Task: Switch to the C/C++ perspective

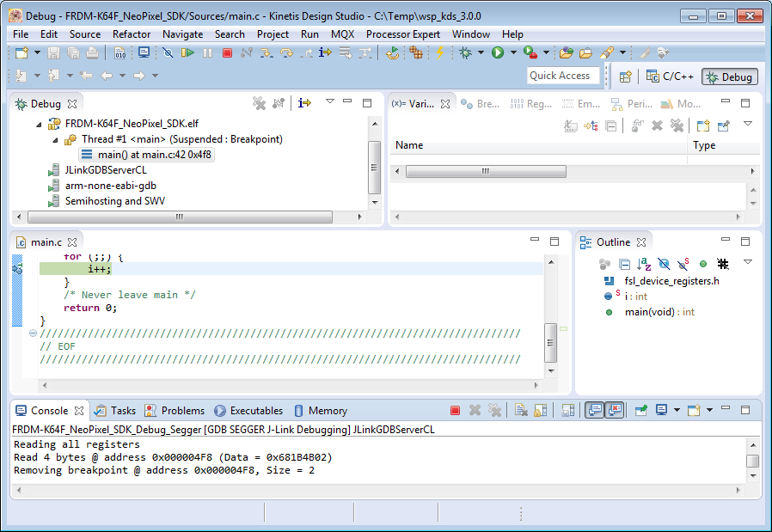Action: [x=670, y=76]
